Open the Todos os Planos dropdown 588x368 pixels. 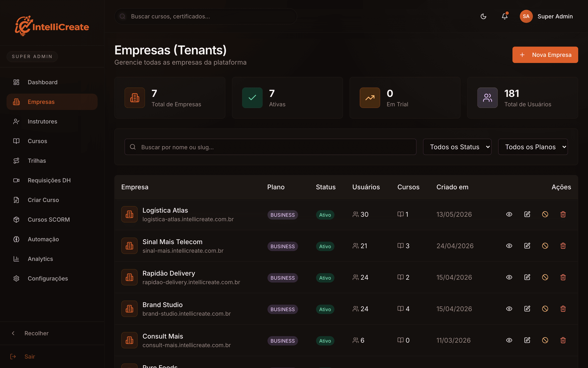pyautogui.click(x=533, y=147)
